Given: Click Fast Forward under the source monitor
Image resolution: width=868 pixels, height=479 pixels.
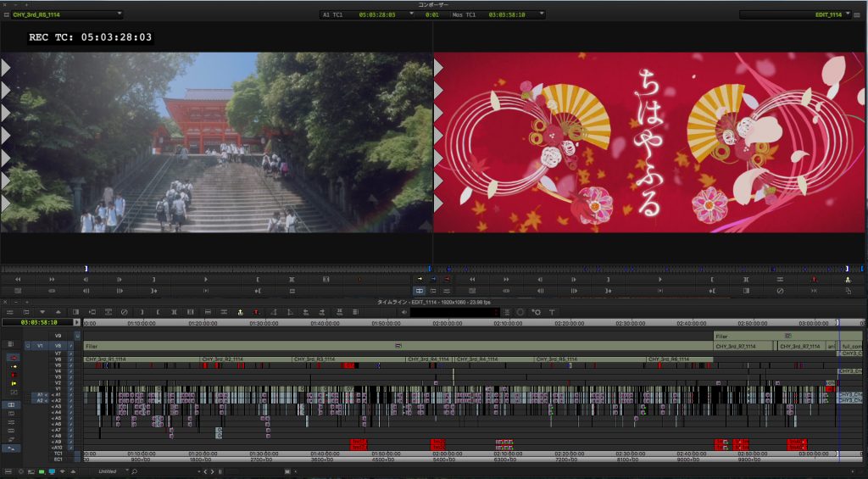Looking at the screenshot, I should (x=52, y=280).
